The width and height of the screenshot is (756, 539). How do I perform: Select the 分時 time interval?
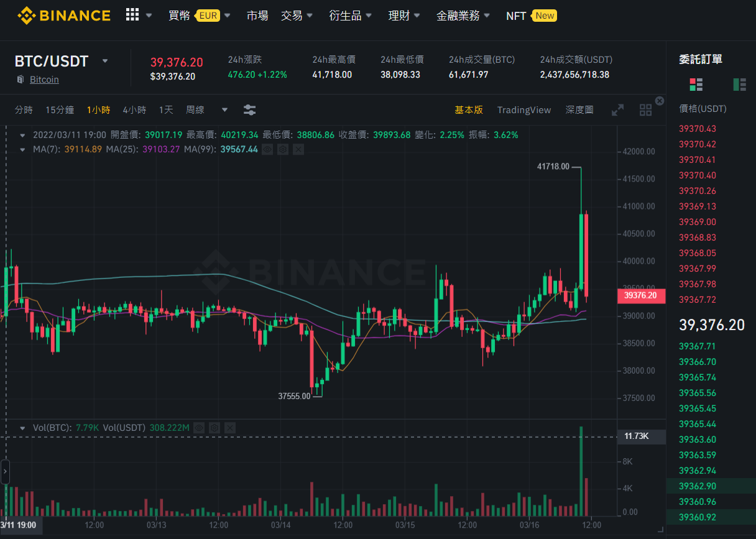24,110
